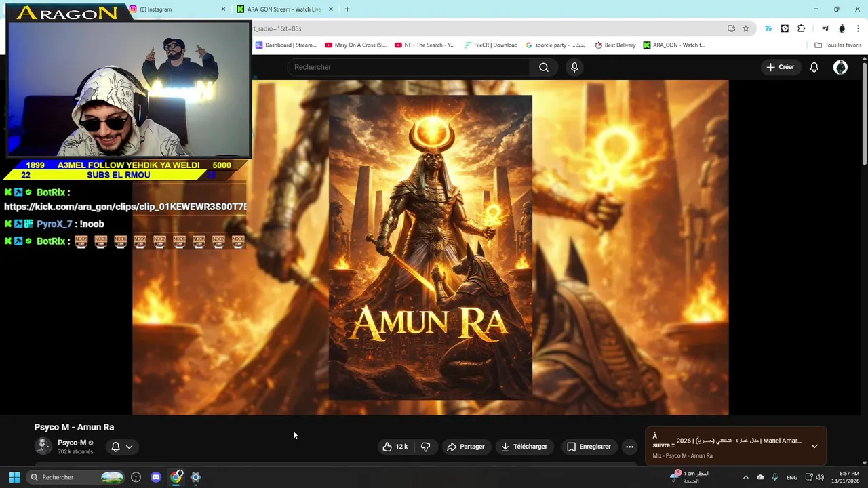Click the ENG language indicator

(x=791, y=477)
